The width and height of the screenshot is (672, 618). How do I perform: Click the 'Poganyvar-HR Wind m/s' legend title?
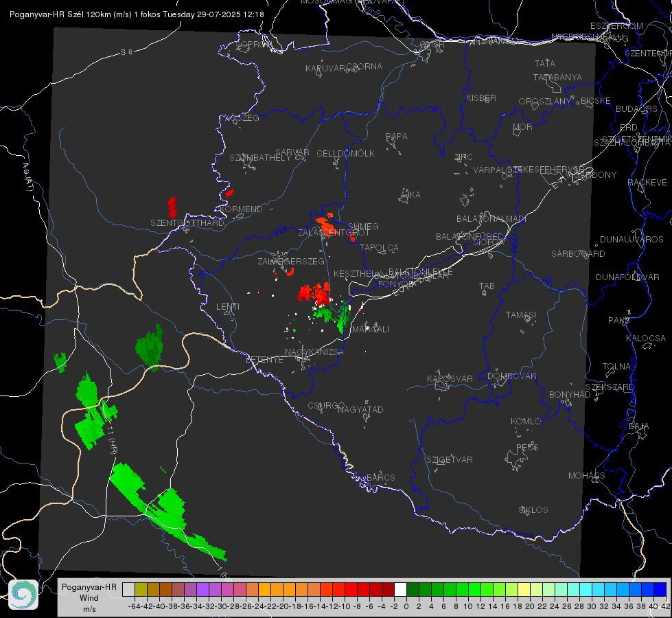[x=89, y=598]
